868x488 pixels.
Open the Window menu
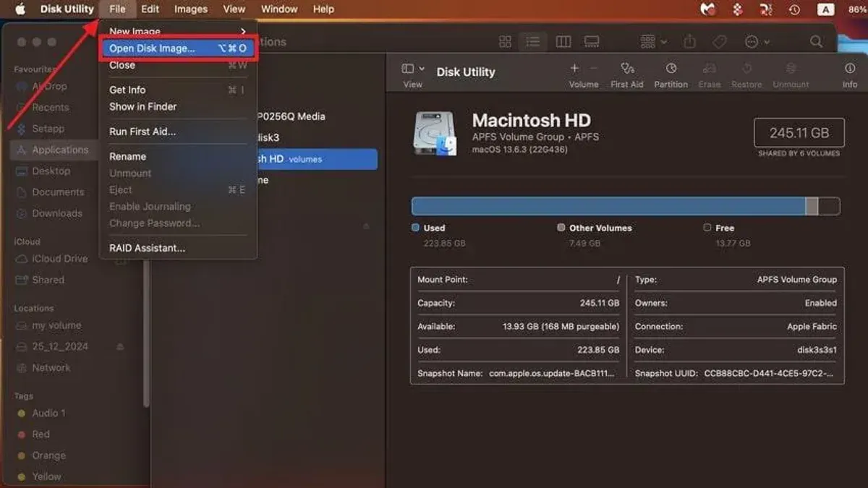tap(278, 9)
